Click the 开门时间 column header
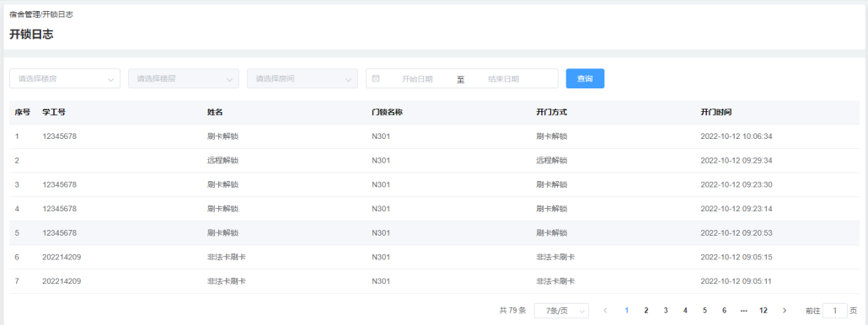 coord(716,112)
